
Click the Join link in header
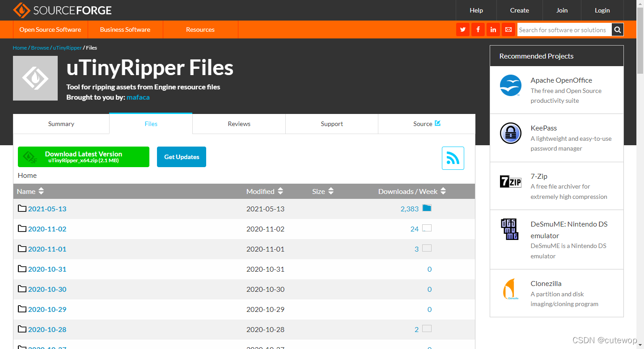coord(562,10)
